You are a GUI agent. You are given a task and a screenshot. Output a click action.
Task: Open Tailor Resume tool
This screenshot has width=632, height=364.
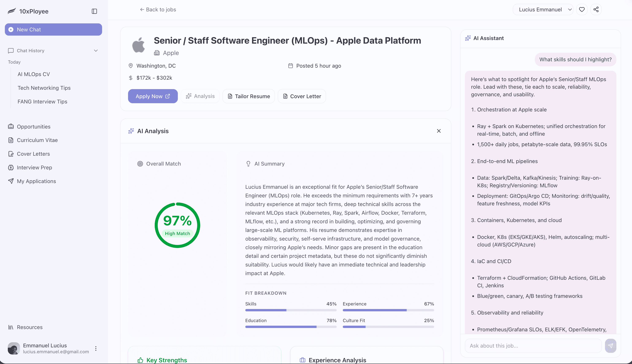coord(248,96)
